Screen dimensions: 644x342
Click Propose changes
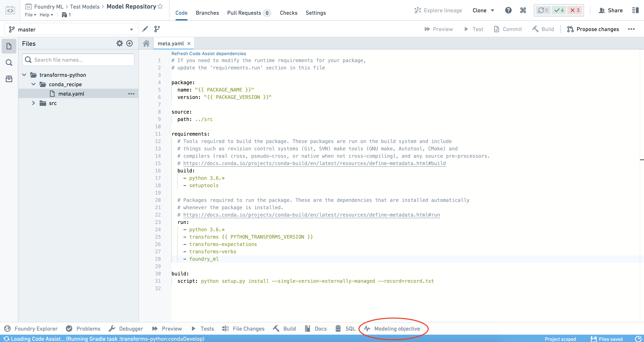[593, 29]
